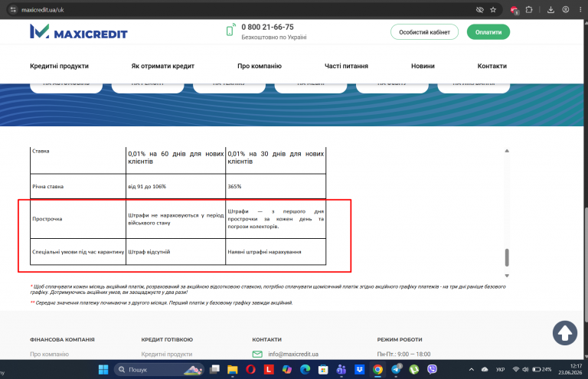
Task: Bookmark this page with the star icon
Action: pyautogui.click(x=493, y=10)
